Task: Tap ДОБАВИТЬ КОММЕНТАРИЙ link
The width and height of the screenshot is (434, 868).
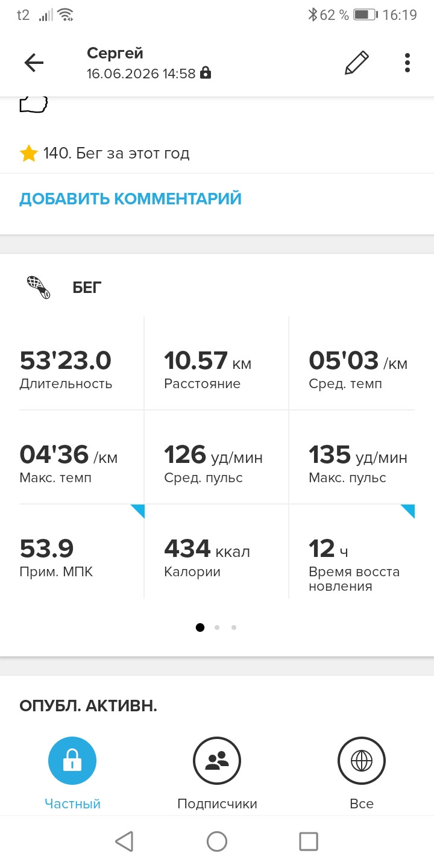Action: click(x=130, y=199)
